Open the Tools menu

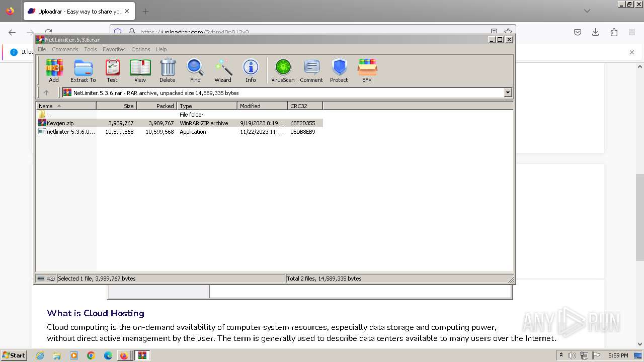point(91,49)
